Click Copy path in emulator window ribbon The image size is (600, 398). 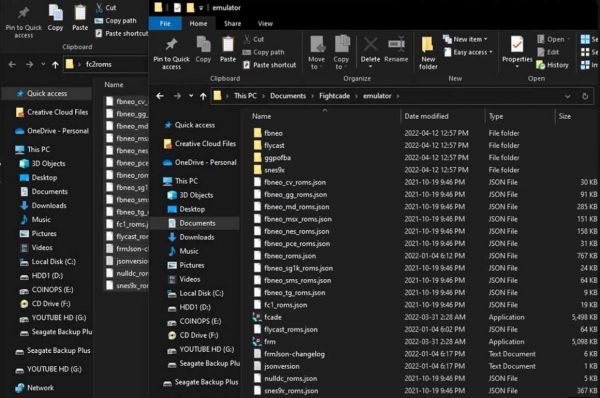264,52
